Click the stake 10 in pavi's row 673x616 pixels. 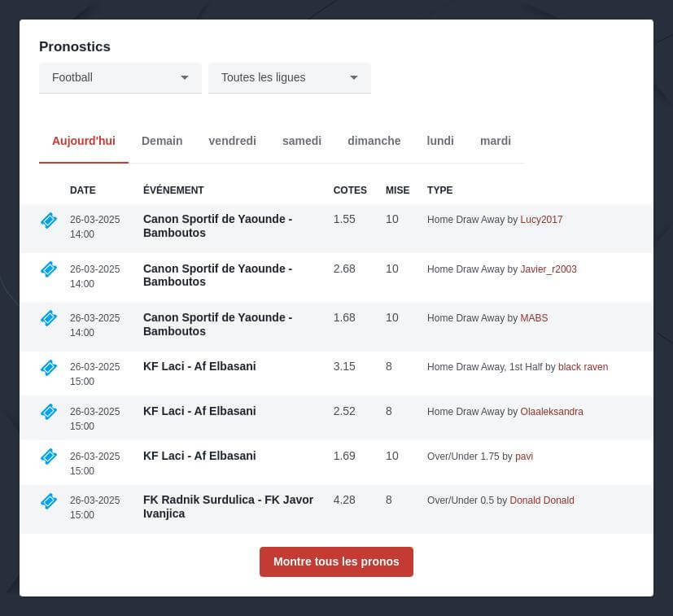coord(392,457)
